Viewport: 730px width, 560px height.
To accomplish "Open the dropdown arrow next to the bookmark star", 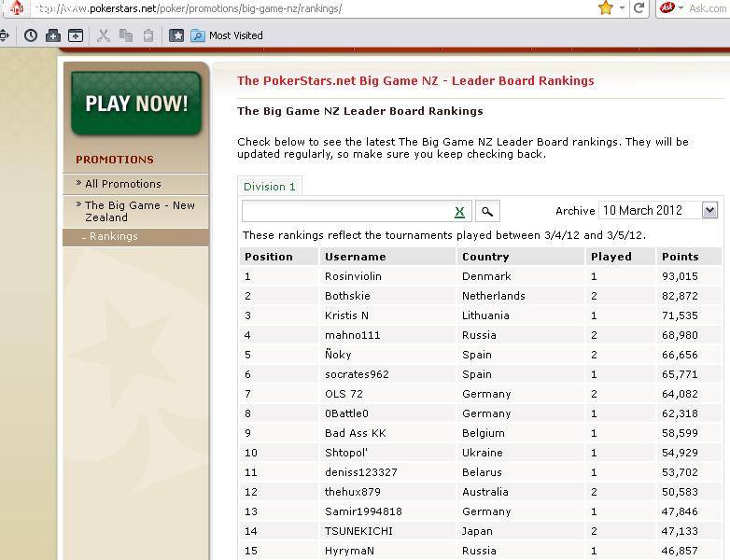I will 622,8.
